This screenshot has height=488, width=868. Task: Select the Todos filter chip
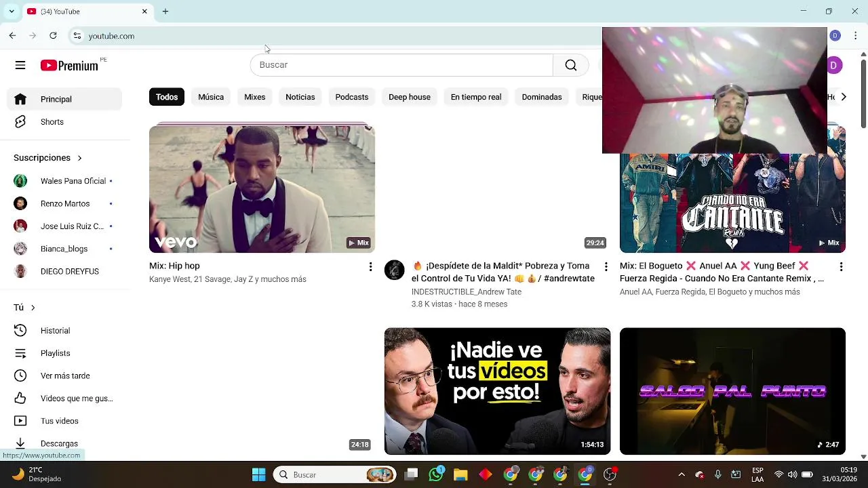(x=167, y=97)
